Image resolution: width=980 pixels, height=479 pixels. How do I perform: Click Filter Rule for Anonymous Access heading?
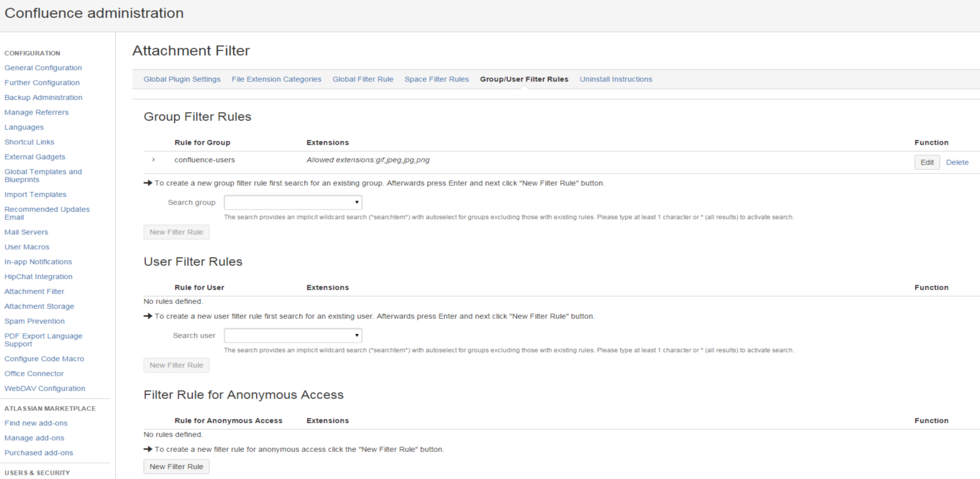tap(243, 395)
